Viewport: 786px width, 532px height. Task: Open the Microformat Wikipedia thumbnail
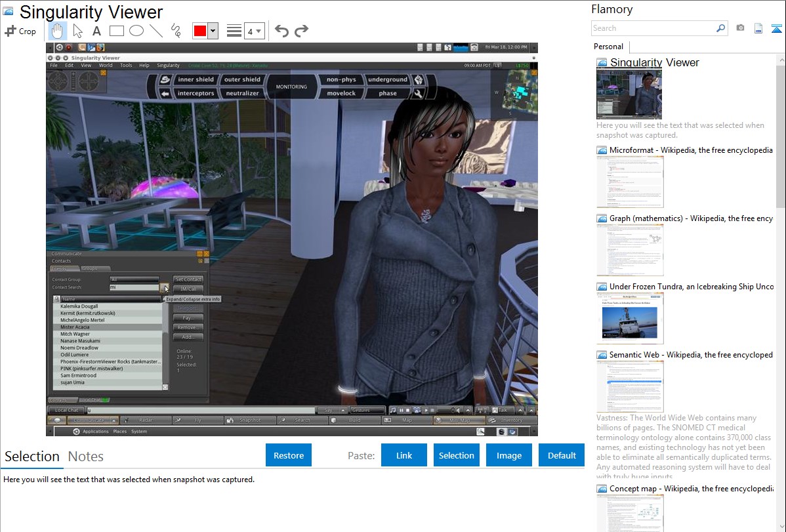630,182
